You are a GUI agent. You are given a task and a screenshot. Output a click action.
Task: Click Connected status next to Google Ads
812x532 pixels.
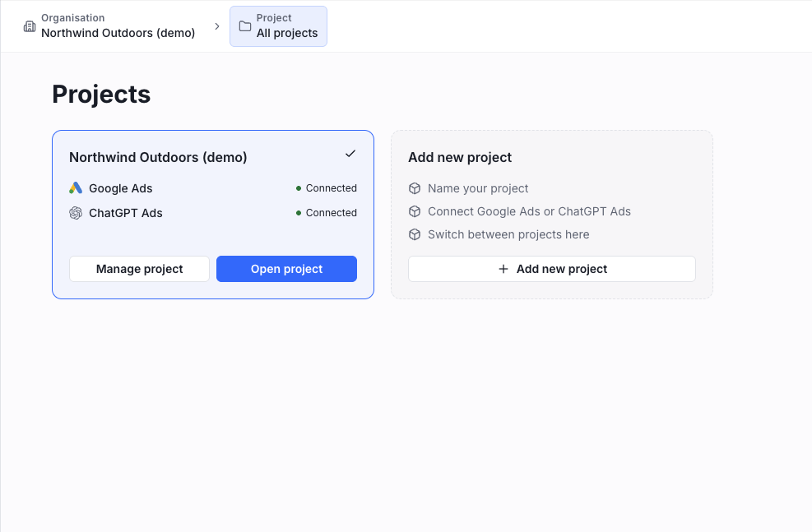332,188
